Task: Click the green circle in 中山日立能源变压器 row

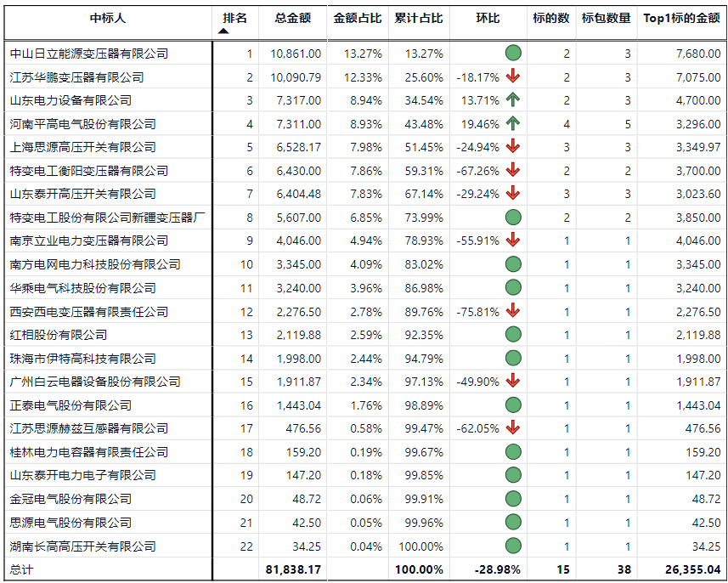Action: point(513,53)
